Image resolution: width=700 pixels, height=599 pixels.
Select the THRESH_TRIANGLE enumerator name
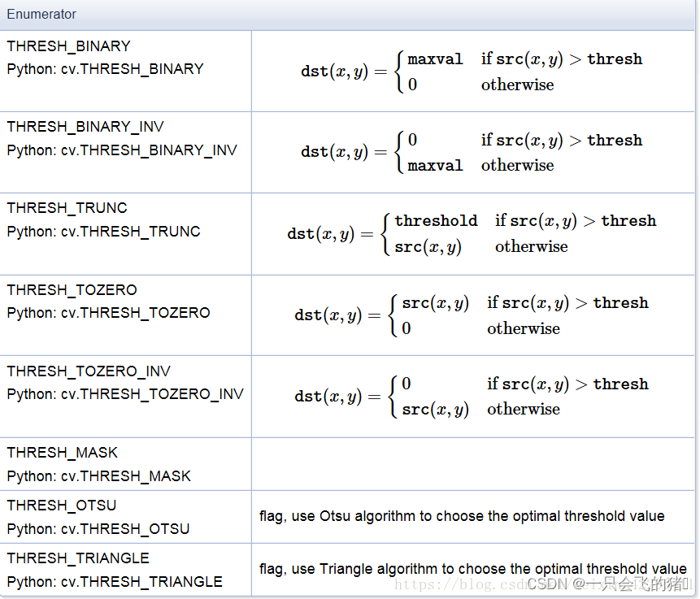point(78,558)
